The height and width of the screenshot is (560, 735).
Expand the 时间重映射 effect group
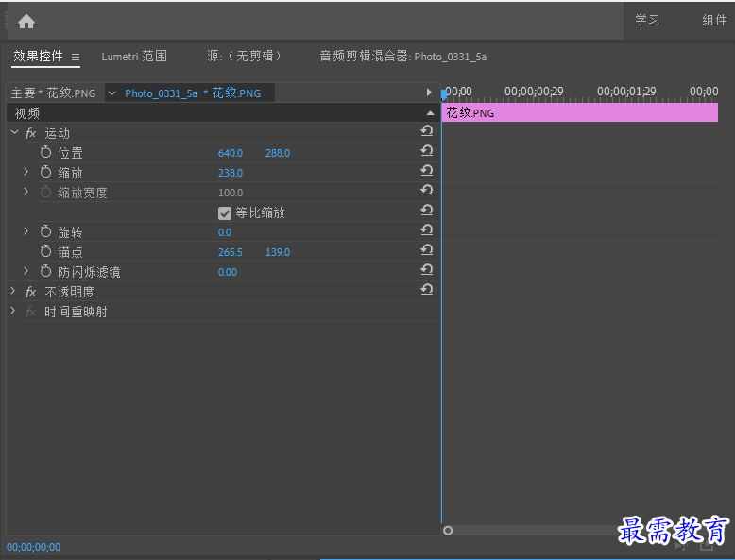[x=13, y=311]
